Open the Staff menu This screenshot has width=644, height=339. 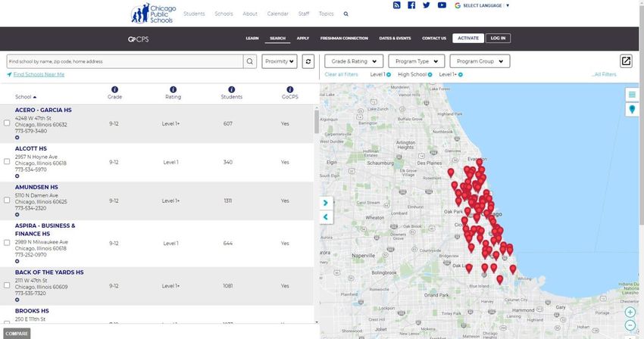pyautogui.click(x=304, y=14)
